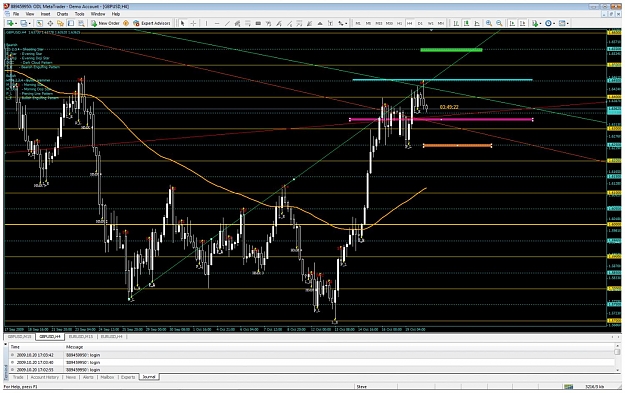The height and width of the screenshot is (393, 625).
Task: Open the Periodicity clock dropdown
Action: (550, 23)
